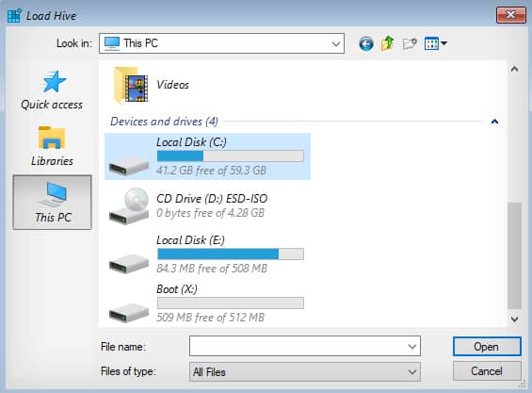Select the Videos folder icon

tap(131, 85)
